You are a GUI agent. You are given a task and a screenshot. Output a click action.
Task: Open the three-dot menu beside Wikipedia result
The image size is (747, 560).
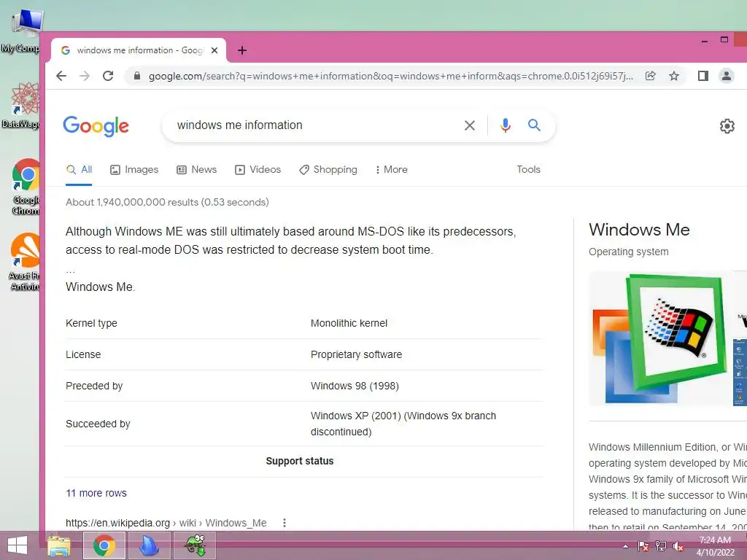pos(285,523)
